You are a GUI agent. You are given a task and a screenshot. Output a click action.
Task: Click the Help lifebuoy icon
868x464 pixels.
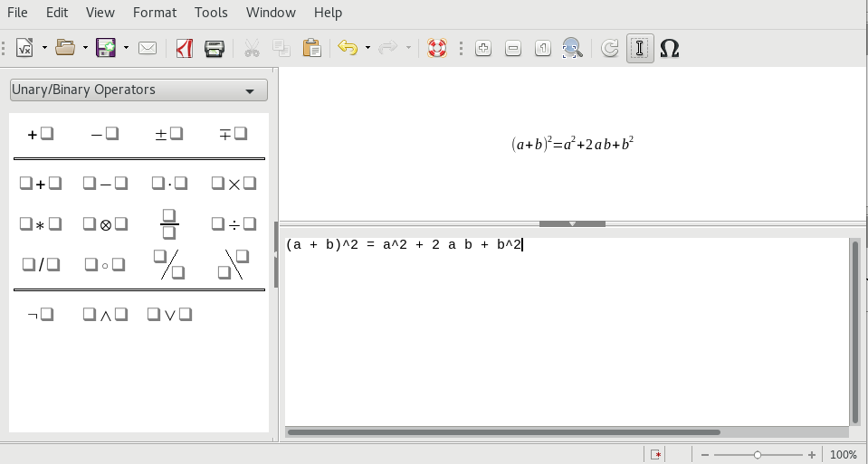click(x=438, y=48)
